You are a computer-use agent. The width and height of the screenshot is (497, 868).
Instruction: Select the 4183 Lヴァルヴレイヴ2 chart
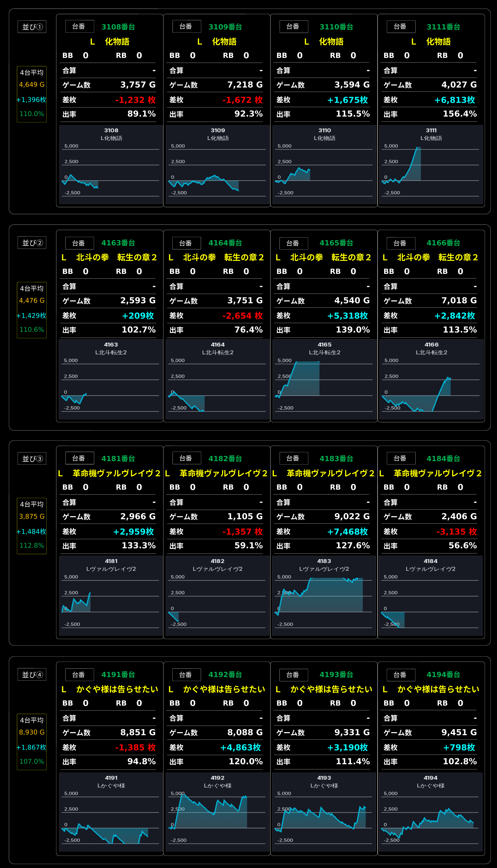click(324, 596)
